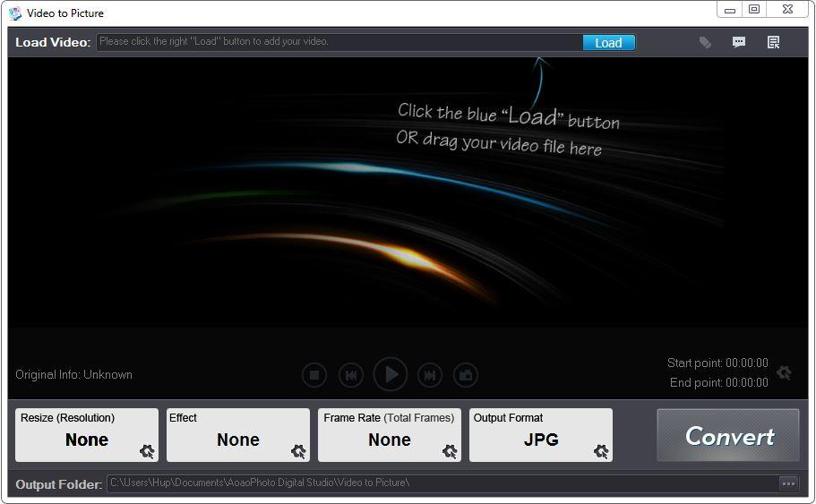The width and height of the screenshot is (816, 504).
Task: Click the Video to Picture app icon
Action: click(x=15, y=13)
